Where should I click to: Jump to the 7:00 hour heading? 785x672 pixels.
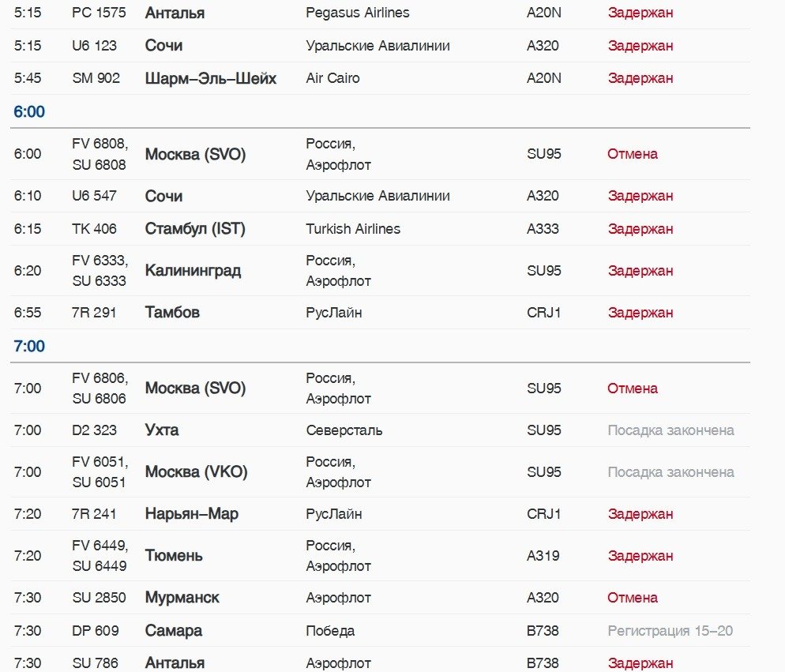point(29,346)
